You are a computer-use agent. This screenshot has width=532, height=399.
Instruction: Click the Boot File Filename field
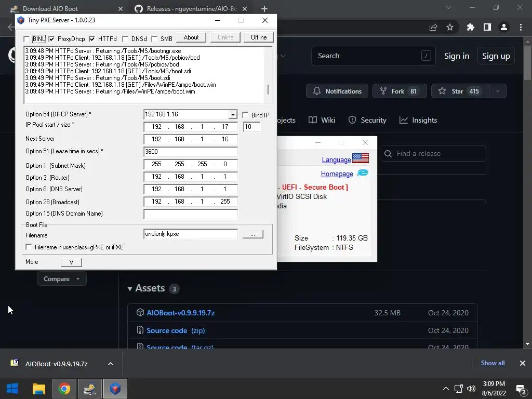(x=190, y=234)
